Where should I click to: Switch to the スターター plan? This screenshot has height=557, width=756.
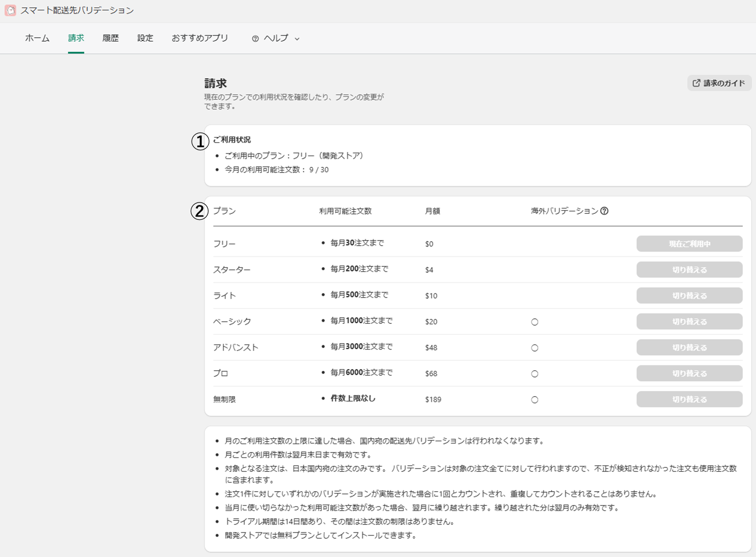pos(689,270)
